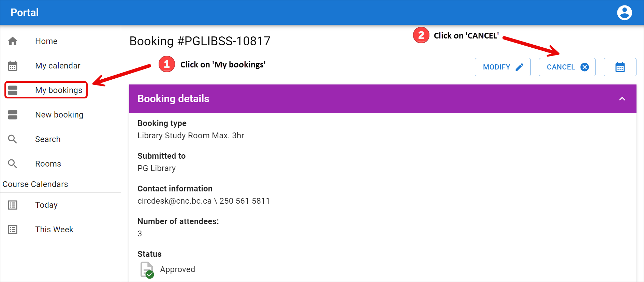644x282 pixels.
Task: Open My calendar from the sidebar
Action: pyautogui.click(x=58, y=66)
